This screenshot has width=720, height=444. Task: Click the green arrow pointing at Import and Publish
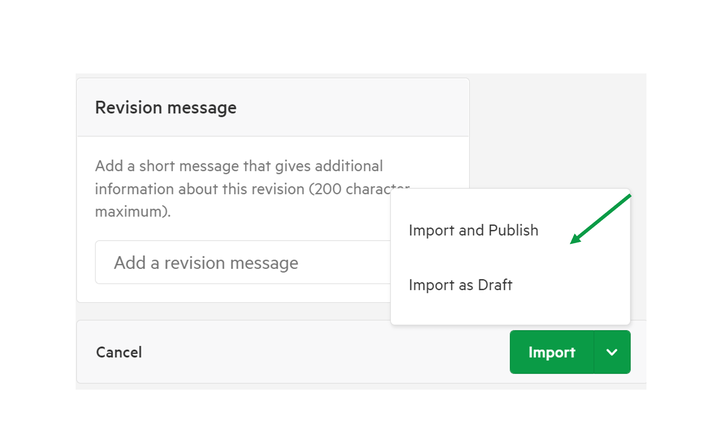pos(601,219)
